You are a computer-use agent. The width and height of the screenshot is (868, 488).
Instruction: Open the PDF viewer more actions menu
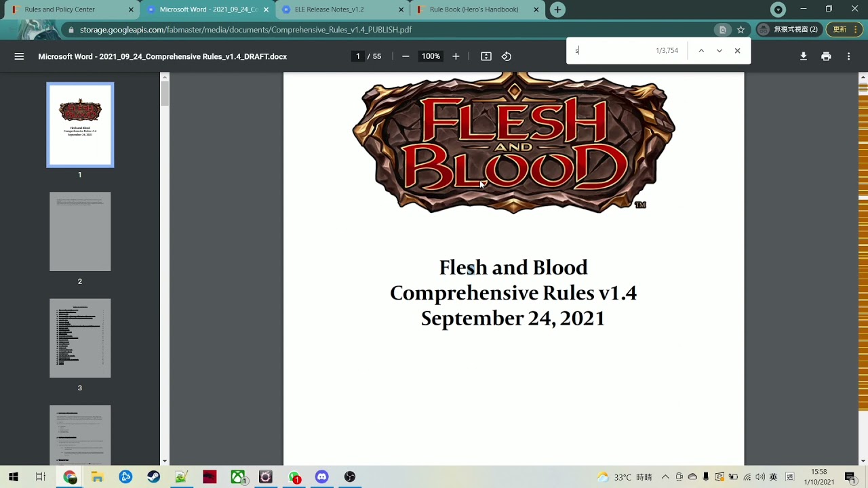point(848,56)
